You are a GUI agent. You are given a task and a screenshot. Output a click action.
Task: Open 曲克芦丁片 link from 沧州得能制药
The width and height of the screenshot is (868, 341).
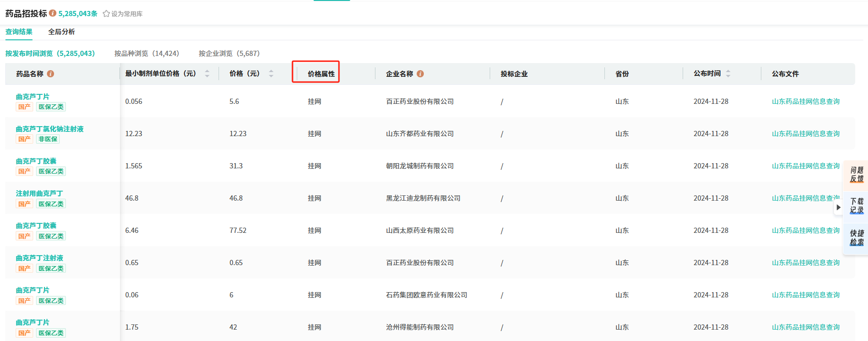pos(33,323)
